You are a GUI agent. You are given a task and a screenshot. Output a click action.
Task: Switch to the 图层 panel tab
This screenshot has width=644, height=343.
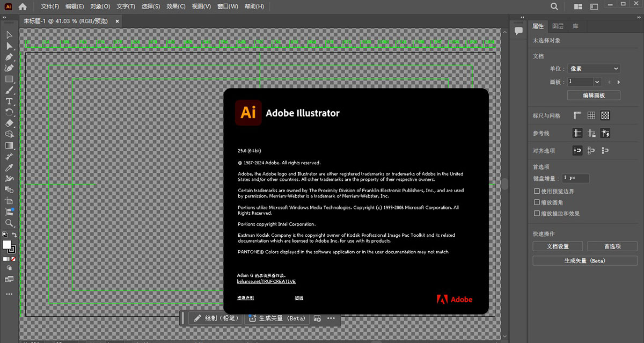pos(558,26)
